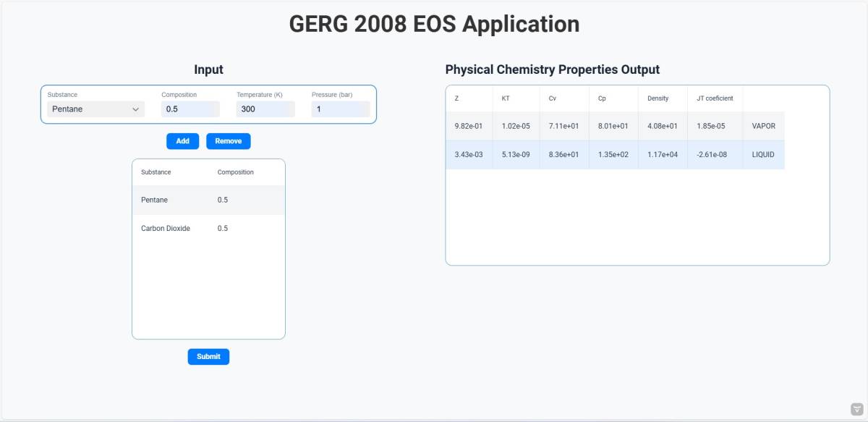
Task: Click the JT coeficient column header
Action: pyautogui.click(x=715, y=98)
